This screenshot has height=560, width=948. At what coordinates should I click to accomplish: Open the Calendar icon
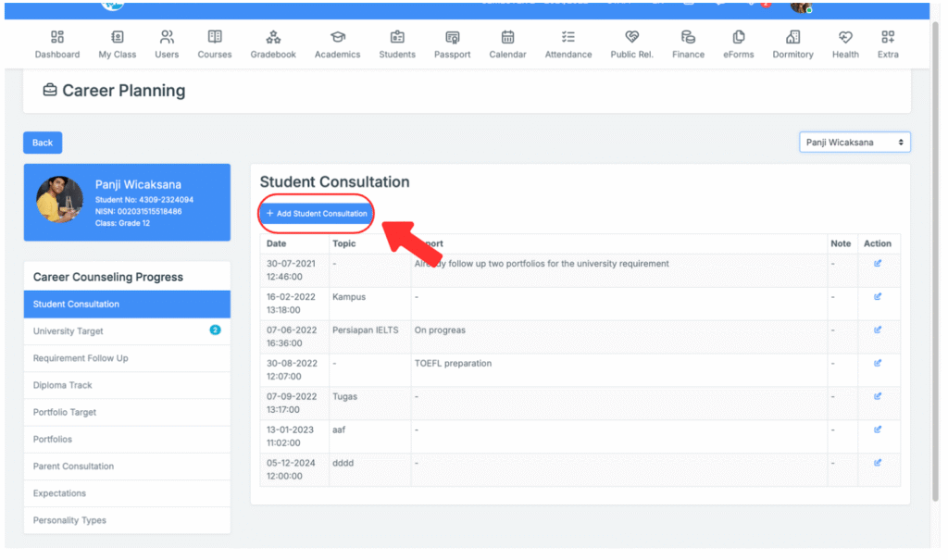coord(507,38)
